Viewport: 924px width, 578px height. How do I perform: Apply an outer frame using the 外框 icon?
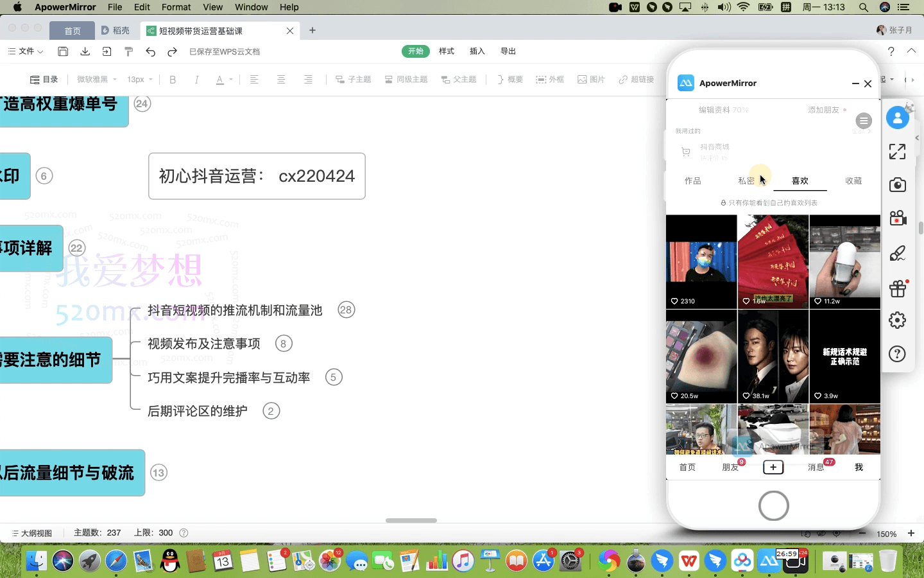click(x=549, y=79)
